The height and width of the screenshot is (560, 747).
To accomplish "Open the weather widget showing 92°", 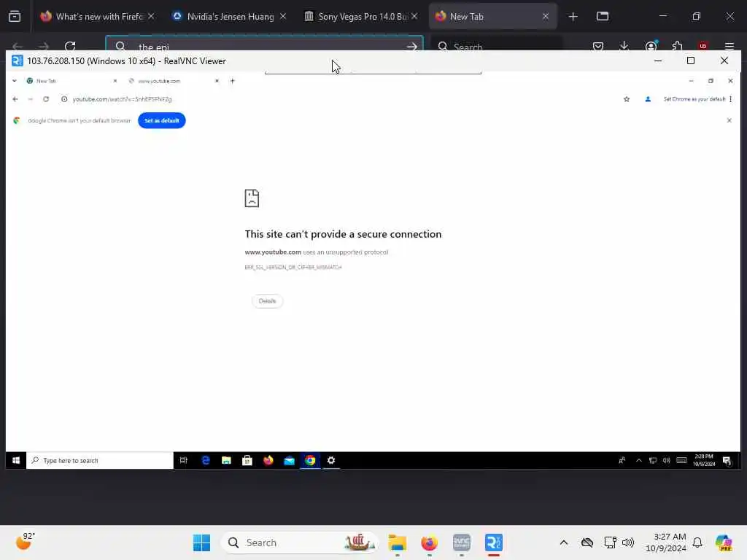I will point(25,541).
